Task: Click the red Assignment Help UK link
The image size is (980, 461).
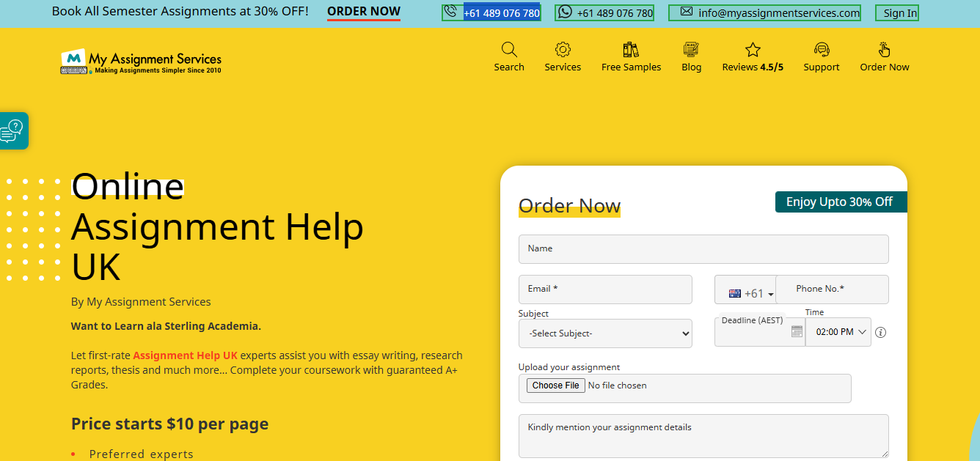Action: pos(185,355)
